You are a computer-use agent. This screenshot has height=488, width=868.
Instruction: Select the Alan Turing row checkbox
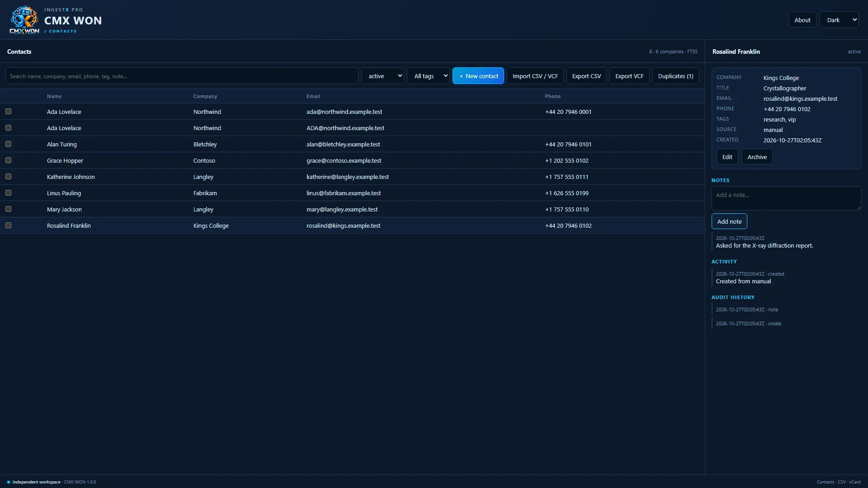(8, 144)
